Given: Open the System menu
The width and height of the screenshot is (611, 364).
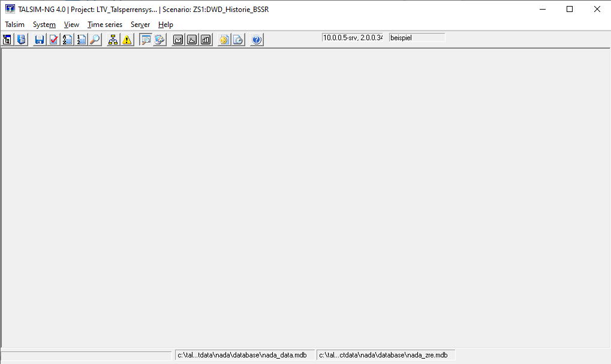Looking at the screenshot, I should point(44,25).
